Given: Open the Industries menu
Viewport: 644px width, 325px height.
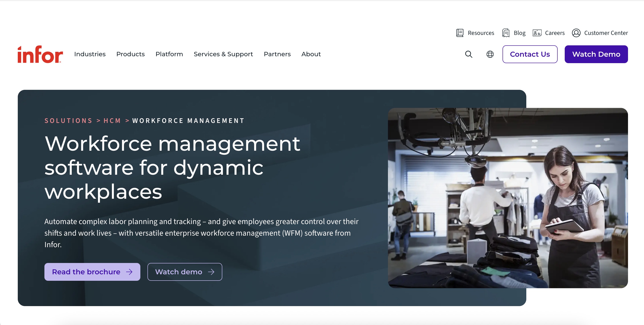Looking at the screenshot, I should tap(90, 54).
